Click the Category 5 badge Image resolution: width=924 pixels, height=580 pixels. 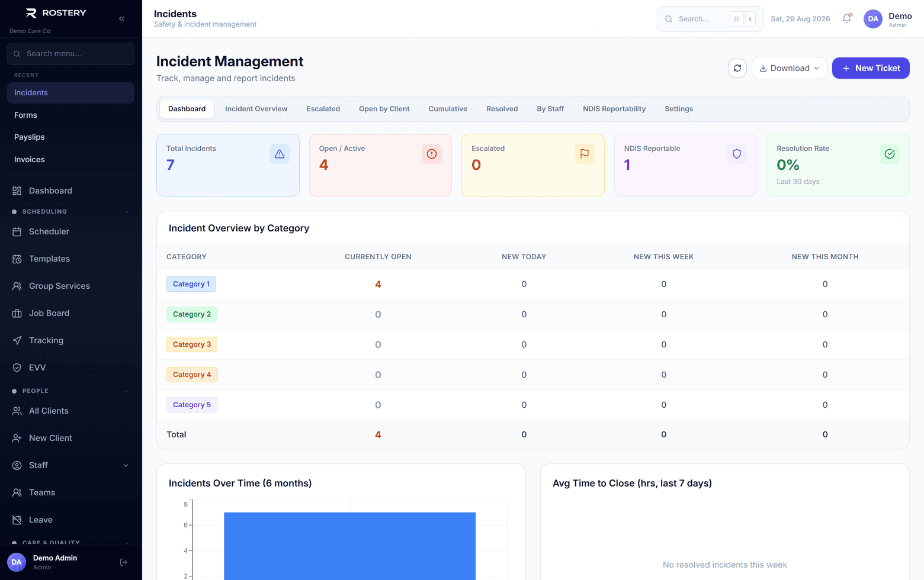click(x=192, y=405)
